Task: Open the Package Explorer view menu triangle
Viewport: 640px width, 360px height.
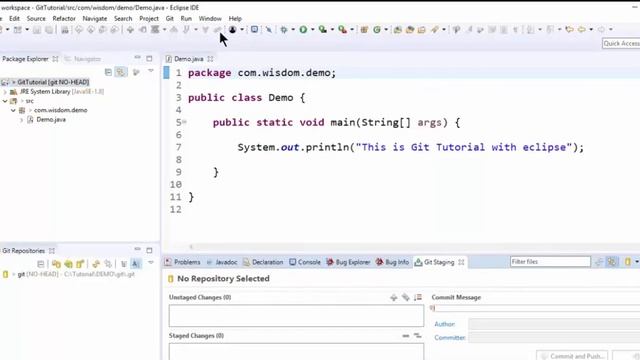Action: (x=151, y=71)
